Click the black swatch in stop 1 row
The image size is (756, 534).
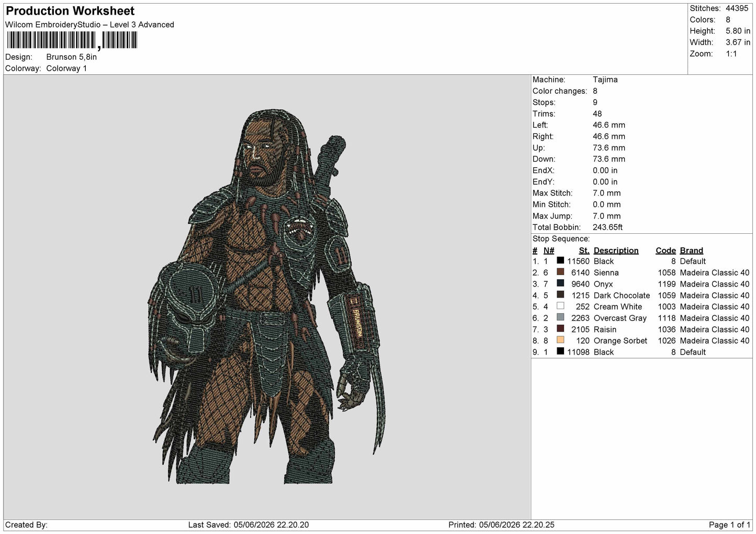(560, 260)
